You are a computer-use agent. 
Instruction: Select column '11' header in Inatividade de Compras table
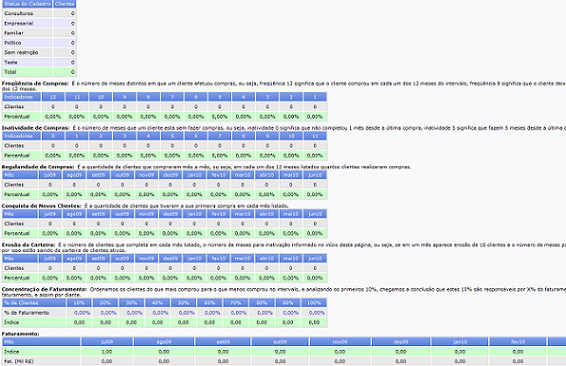coord(315,136)
